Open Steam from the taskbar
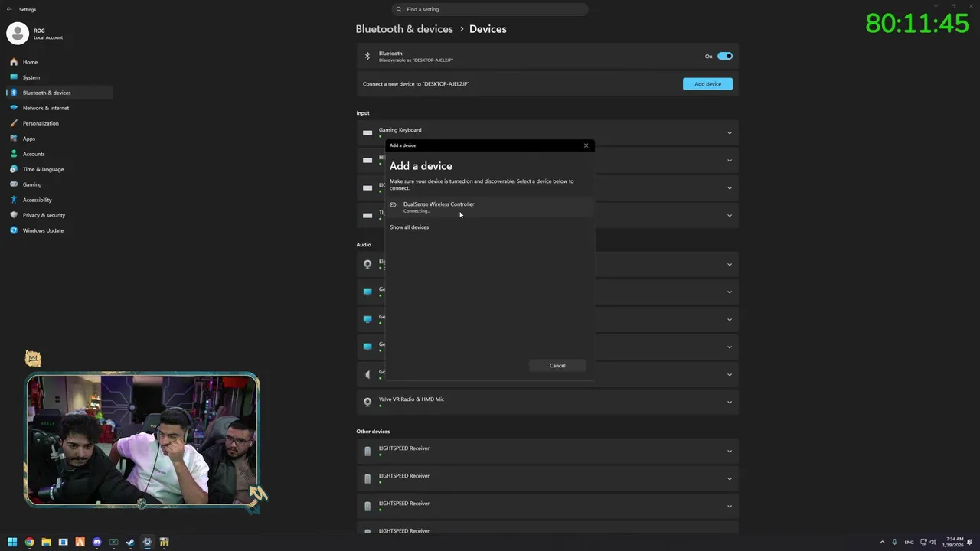 coord(130,542)
